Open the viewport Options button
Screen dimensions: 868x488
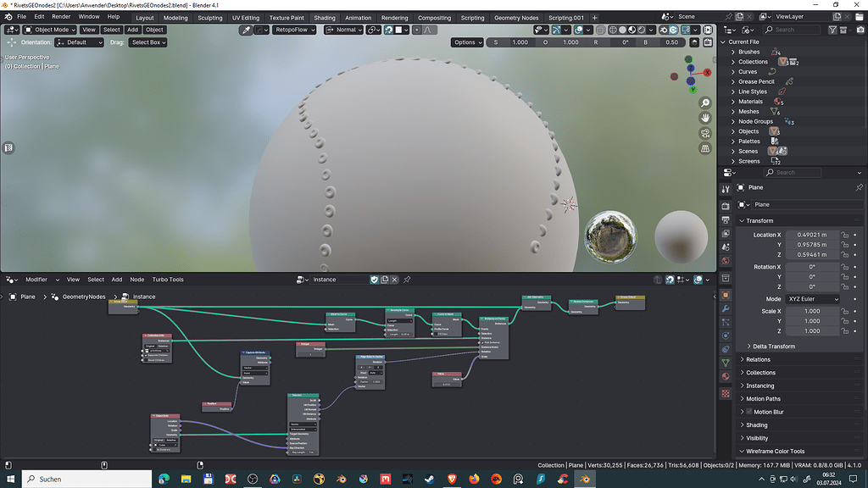467,42
